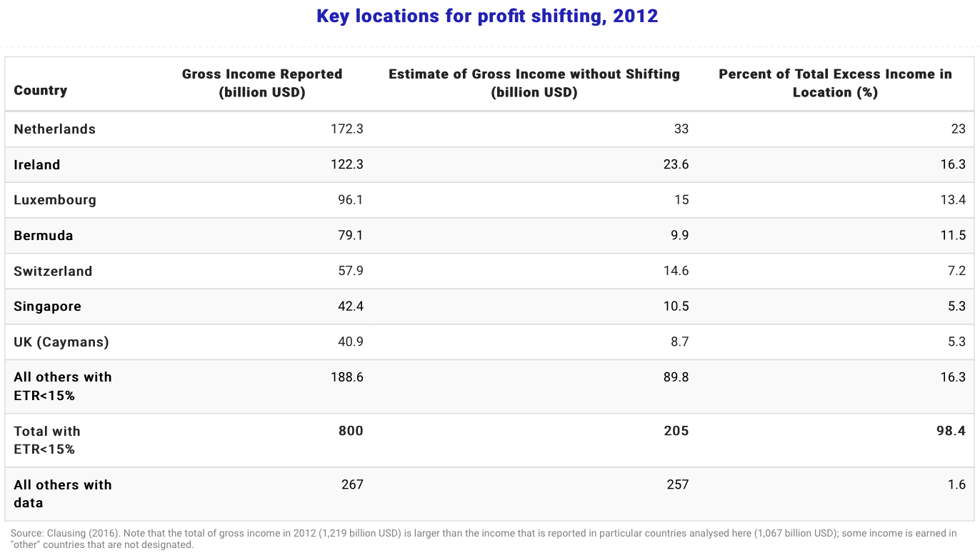The image size is (980, 553).
Task: Select the Netherlands row label
Action: (x=54, y=129)
